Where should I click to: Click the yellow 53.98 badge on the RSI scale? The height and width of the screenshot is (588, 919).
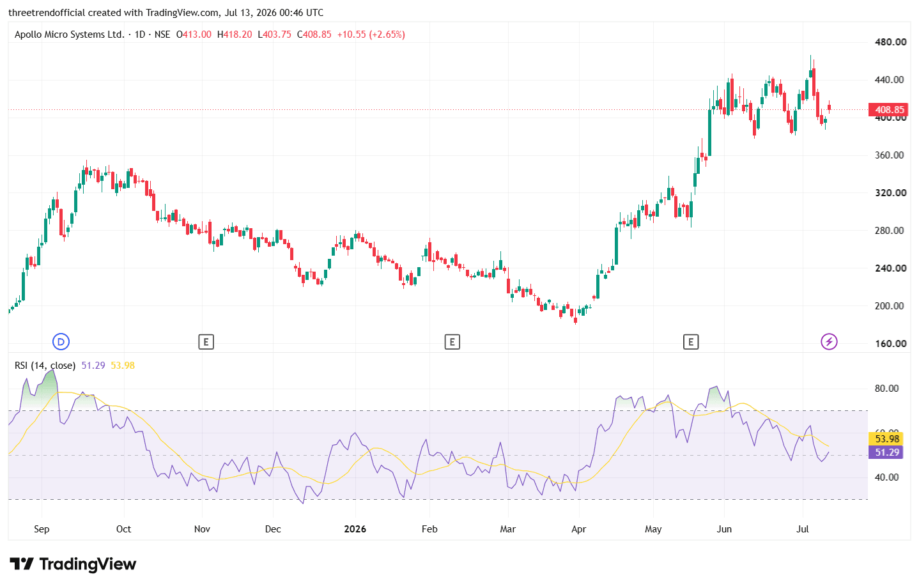pyautogui.click(x=886, y=438)
